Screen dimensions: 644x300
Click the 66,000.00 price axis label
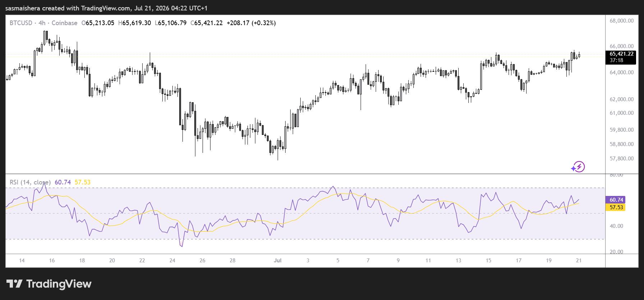click(x=622, y=46)
